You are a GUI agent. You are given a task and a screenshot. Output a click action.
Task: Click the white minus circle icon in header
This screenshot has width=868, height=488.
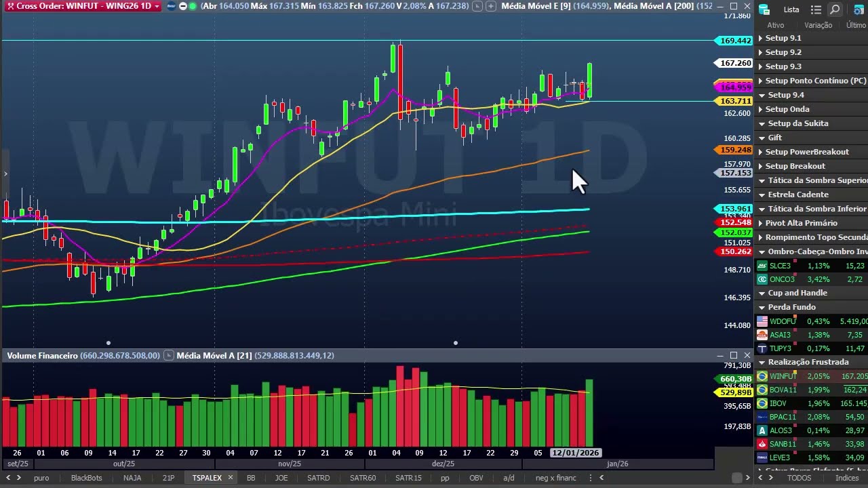pos(182,6)
